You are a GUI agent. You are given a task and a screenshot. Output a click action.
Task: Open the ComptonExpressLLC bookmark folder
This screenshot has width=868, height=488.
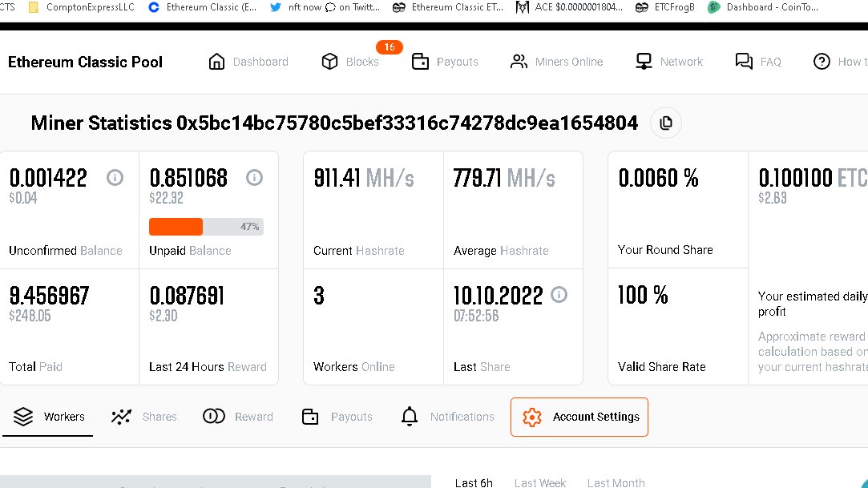pyautogui.click(x=82, y=7)
